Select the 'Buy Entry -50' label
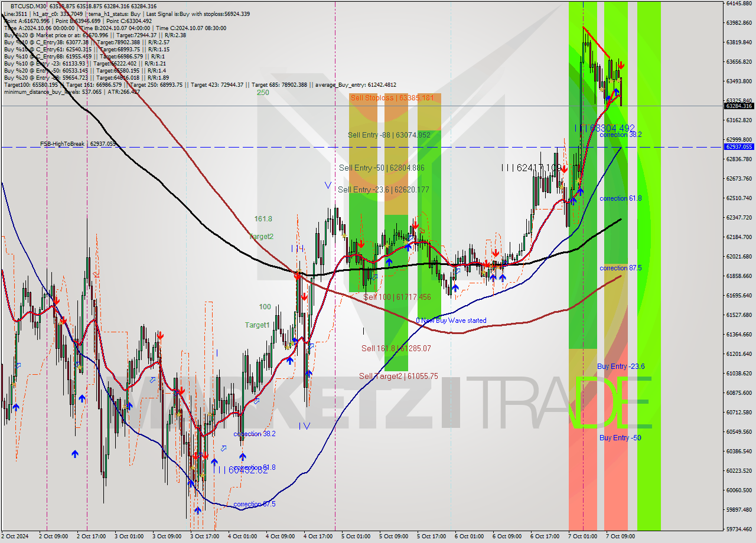Image resolution: width=756 pixels, height=543 pixels. (x=620, y=438)
